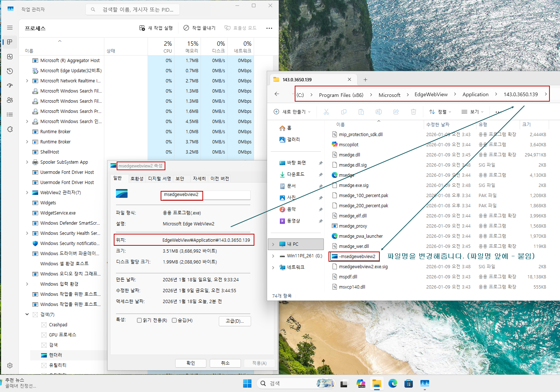Open the 보기 view dropdown
This screenshot has height=392, width=560.
[x=472, y=112]
